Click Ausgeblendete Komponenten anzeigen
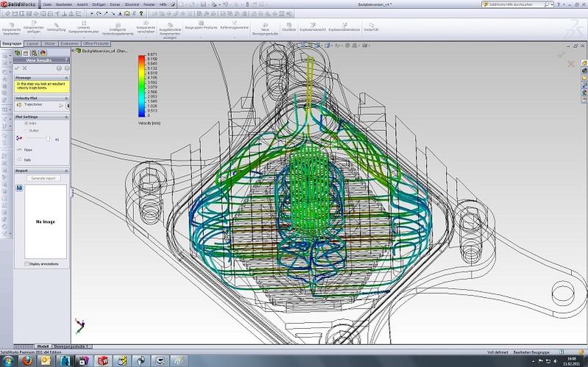The height and width of the screenshot is (367, 588). tap(170, 30)
